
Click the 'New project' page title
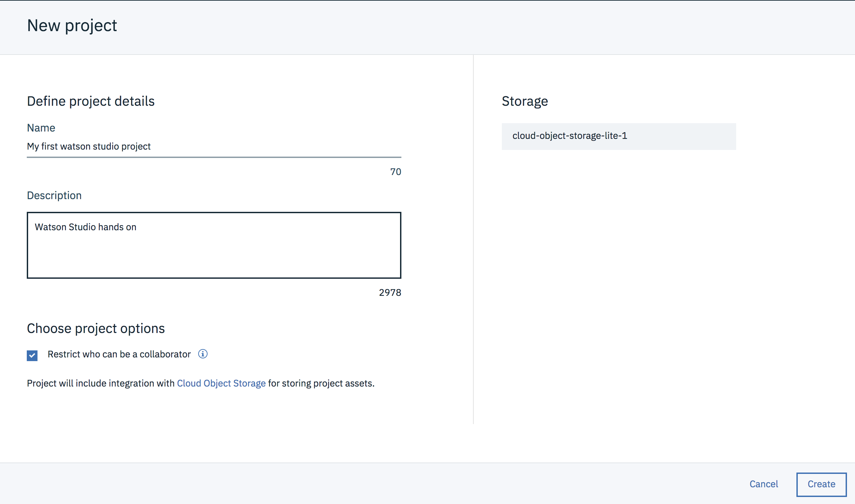[x=72, y=26]
